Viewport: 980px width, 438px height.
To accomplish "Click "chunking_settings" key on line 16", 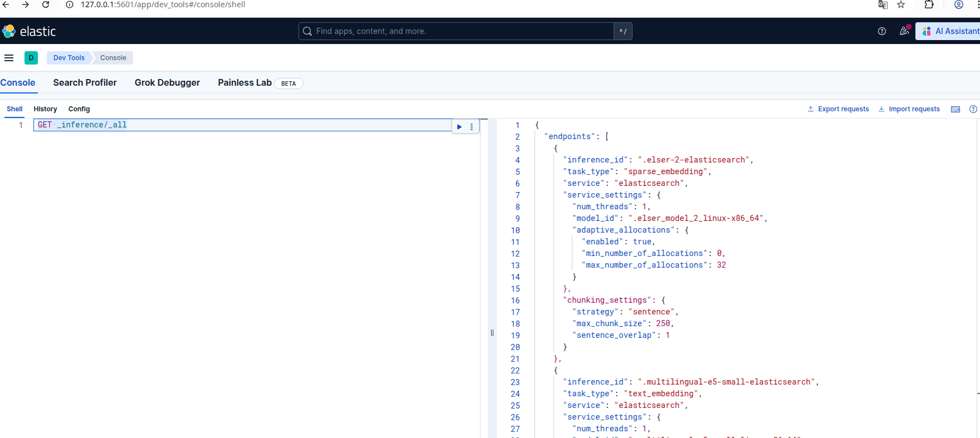I will (x=607, y=300).
